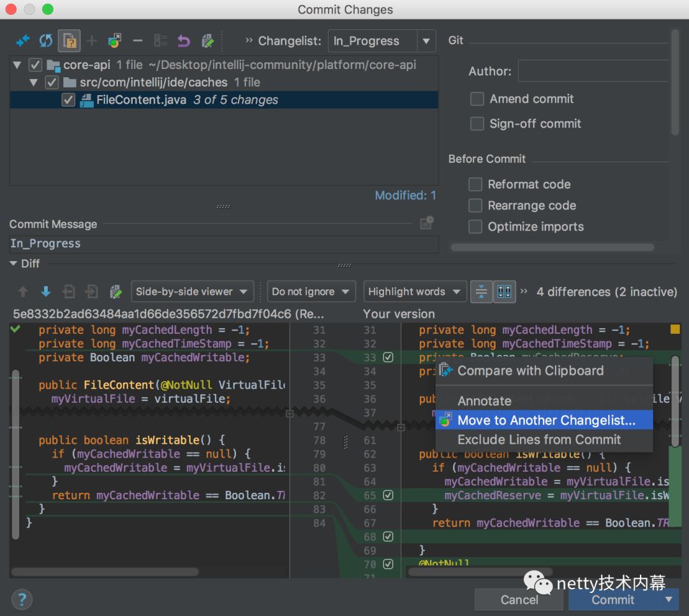Check the Optimize imports option

pyautogui.click(x=475, y=227)
